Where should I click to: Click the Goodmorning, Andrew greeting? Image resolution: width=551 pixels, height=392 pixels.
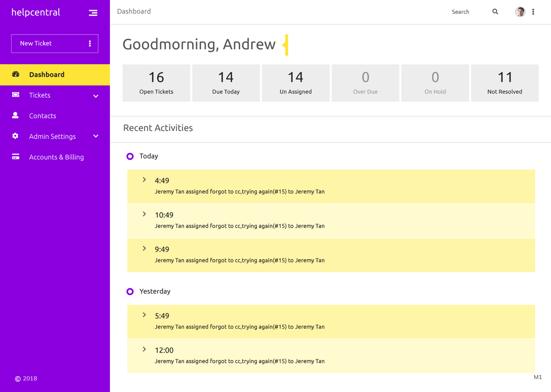(199, 44)
